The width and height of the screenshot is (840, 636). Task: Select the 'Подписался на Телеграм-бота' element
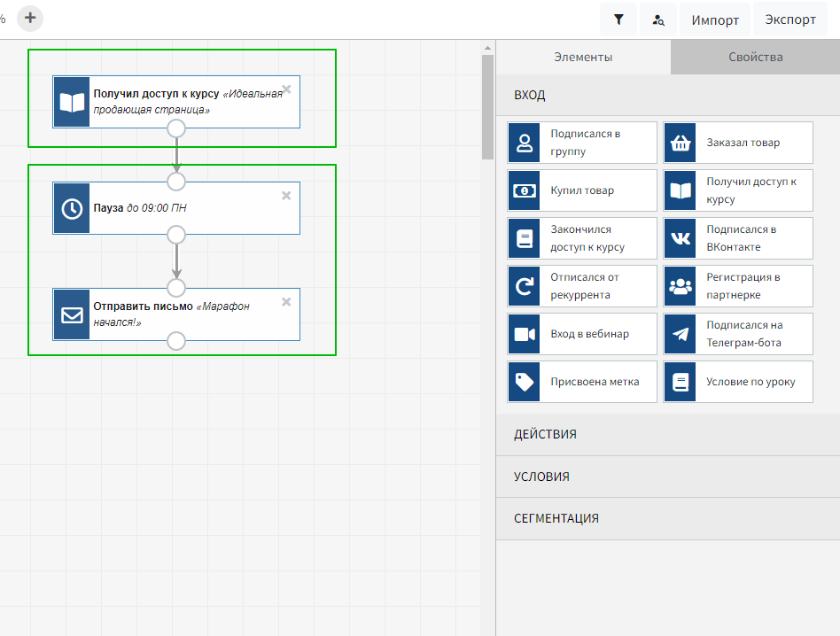738,334
